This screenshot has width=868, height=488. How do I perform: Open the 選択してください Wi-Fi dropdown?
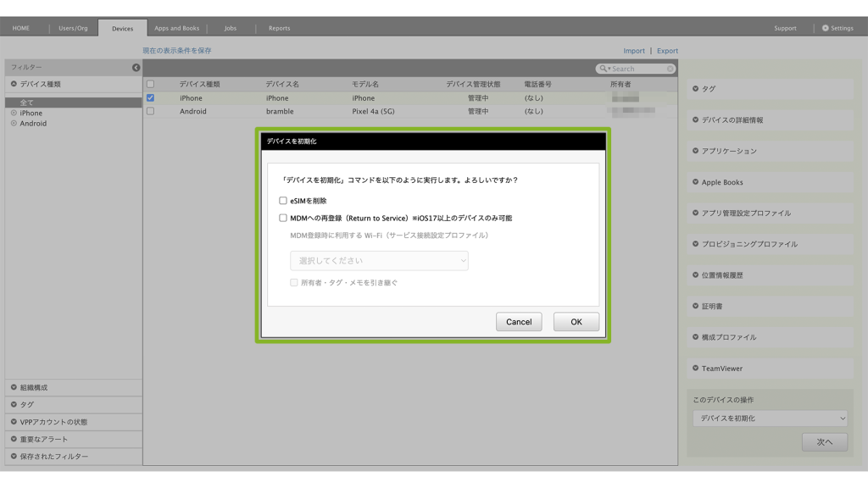click(379, 261)
